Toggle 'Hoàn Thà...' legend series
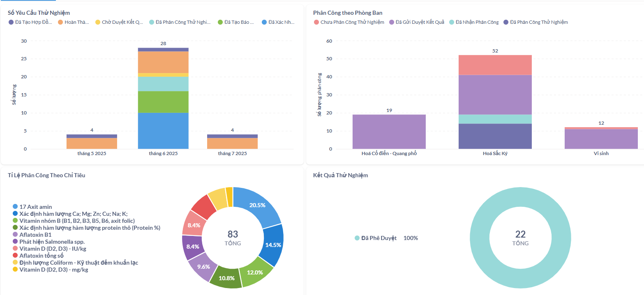644x295 pixels. pos(74,22)
